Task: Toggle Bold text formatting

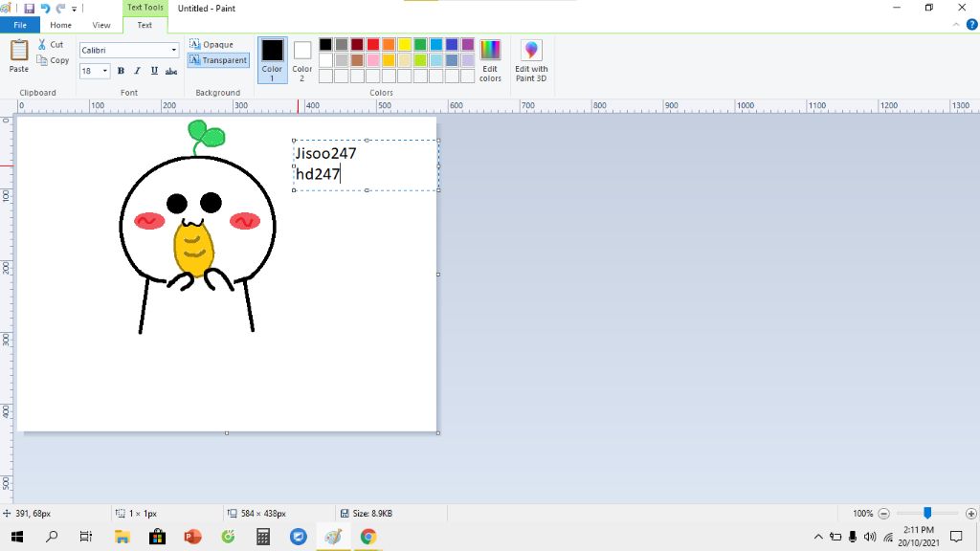Action: (x=121, y=71)
